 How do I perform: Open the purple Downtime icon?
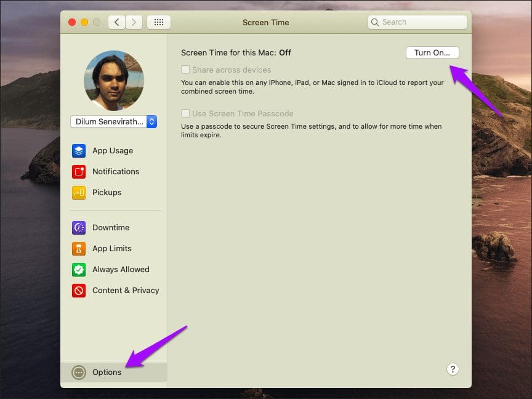(79, 228)
